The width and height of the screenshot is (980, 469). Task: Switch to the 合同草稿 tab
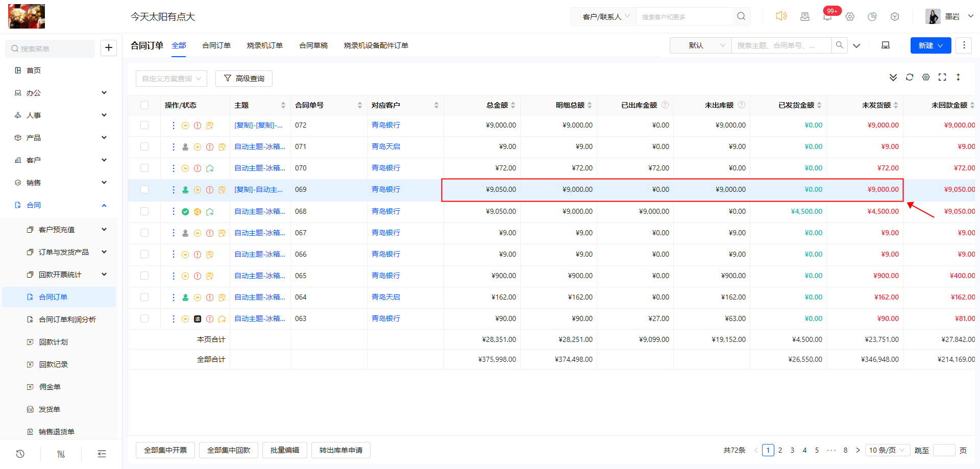click(x=313, y=45)
